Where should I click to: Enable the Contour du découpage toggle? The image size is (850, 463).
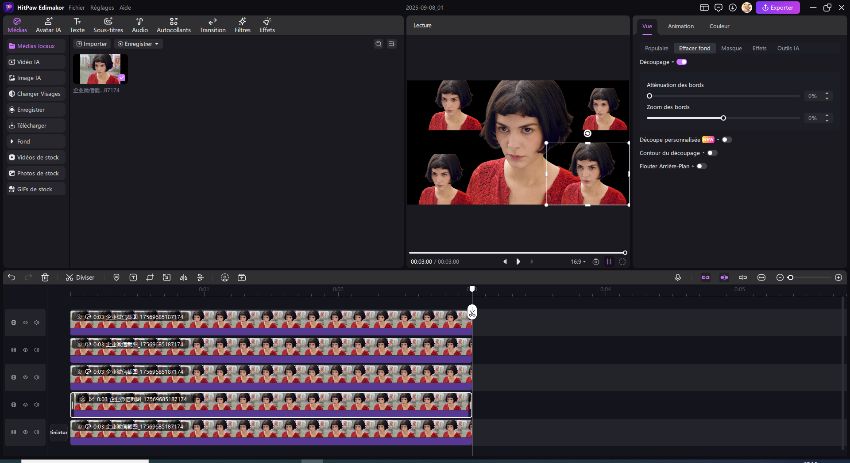[x=712, y=153]
